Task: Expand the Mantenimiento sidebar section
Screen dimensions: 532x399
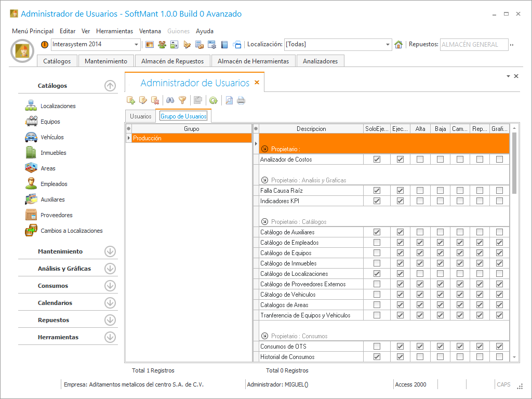Action: pos(110,251)
